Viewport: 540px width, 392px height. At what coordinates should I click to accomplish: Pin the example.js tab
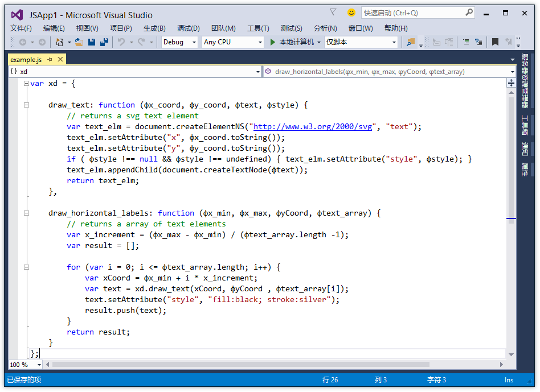coord(50,60)
